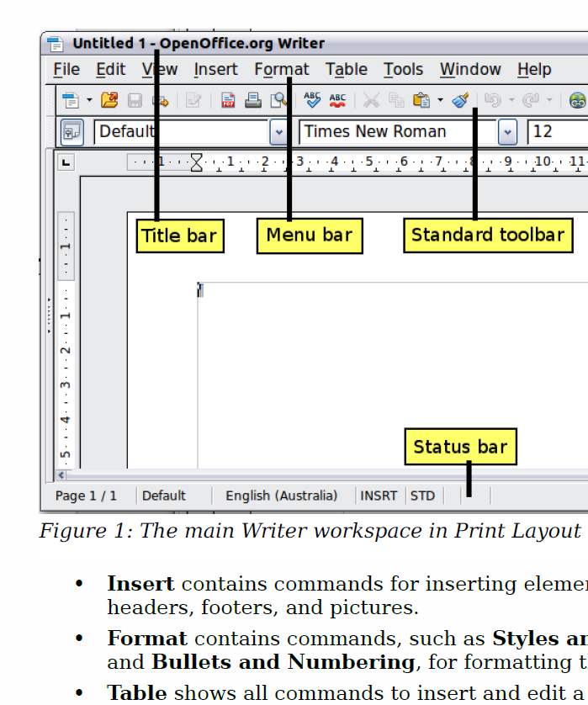Click the hourglass indent marker on ruler
588x705 pixels.
coord(197,162)
